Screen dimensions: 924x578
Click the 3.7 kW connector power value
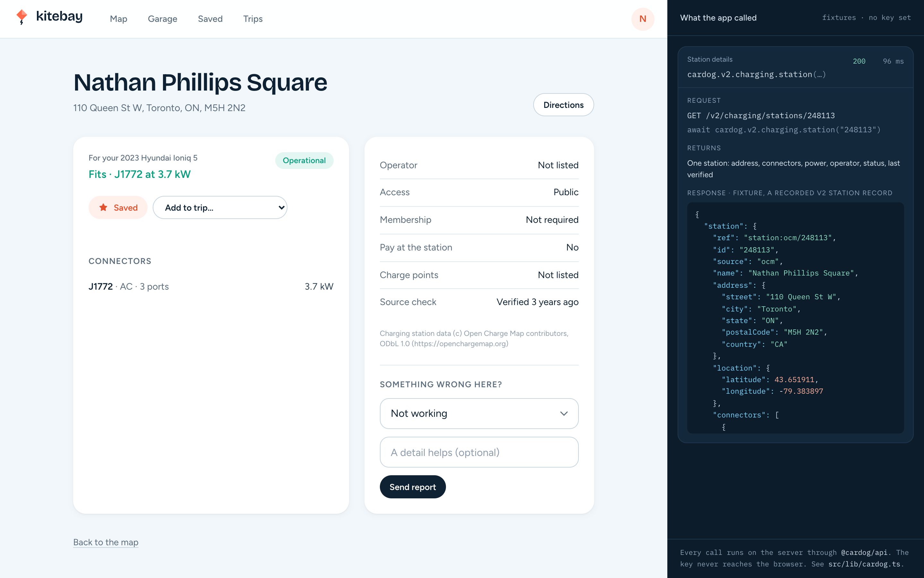point(319,286)
